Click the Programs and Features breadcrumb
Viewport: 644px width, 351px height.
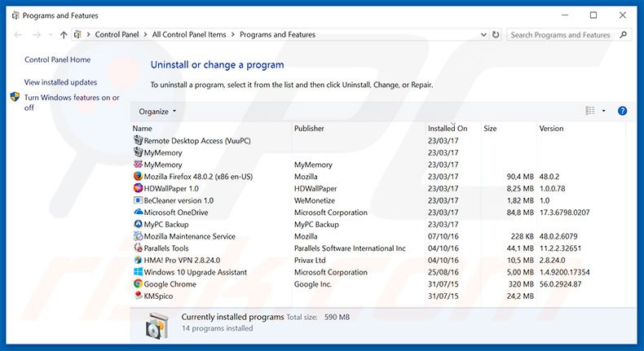point(278,35)
